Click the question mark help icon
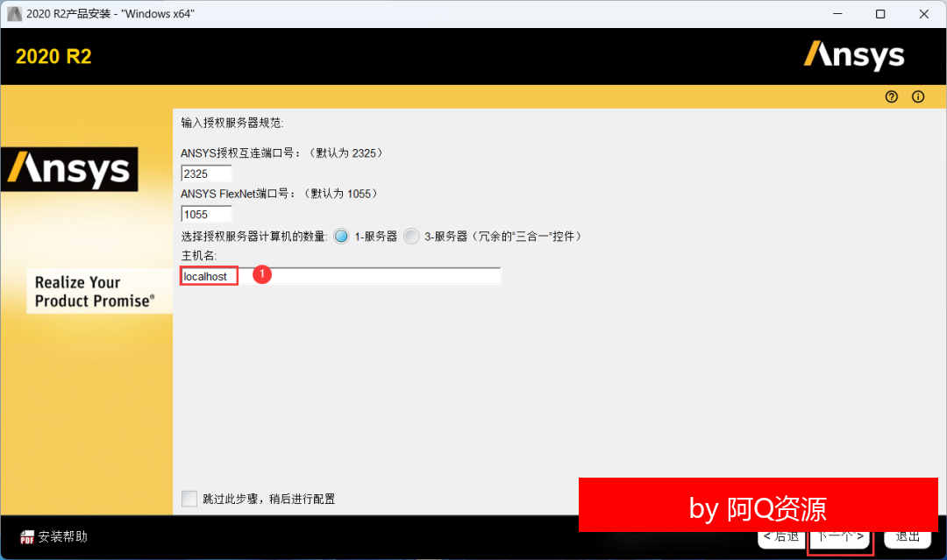The image size is (947, 560). point(892,97)
